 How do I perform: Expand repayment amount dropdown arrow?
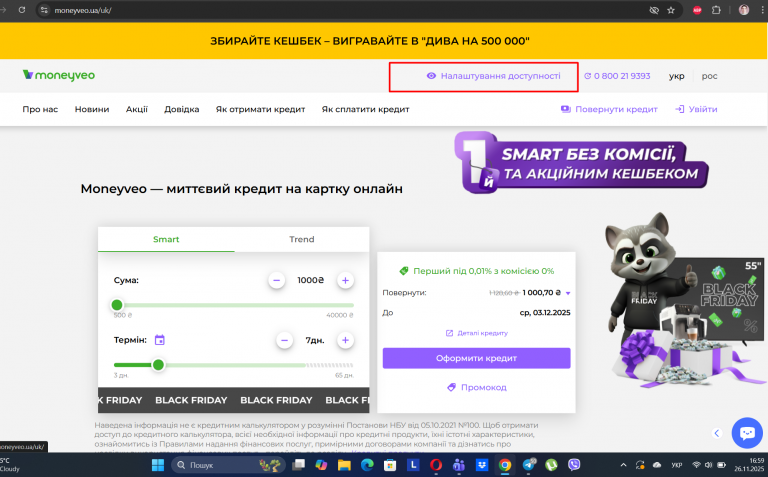pyautogui.click(x=568, y=293)
